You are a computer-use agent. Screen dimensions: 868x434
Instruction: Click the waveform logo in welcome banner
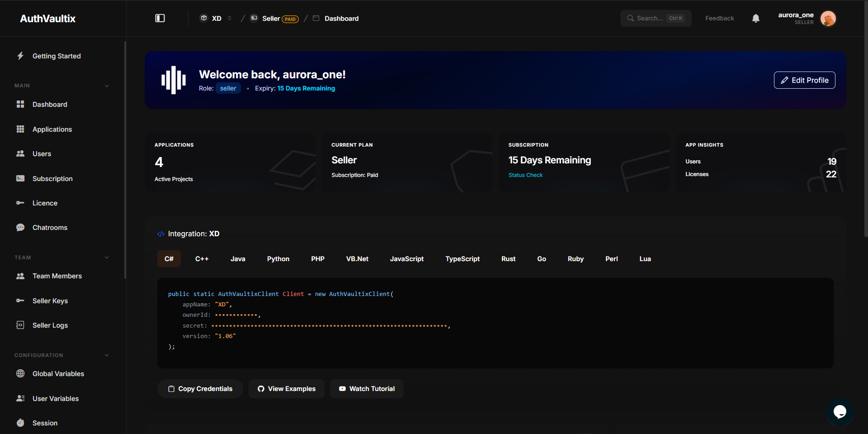click(174, 80)
